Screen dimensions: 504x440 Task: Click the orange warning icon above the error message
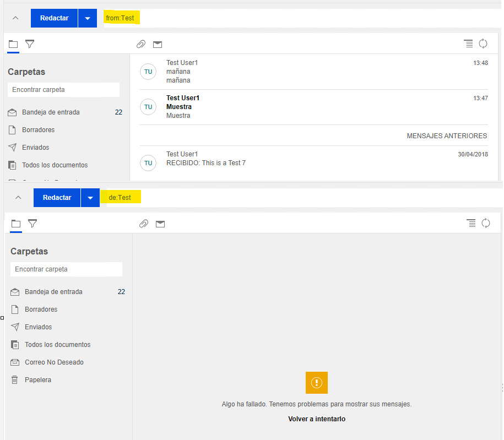(317, 383)
